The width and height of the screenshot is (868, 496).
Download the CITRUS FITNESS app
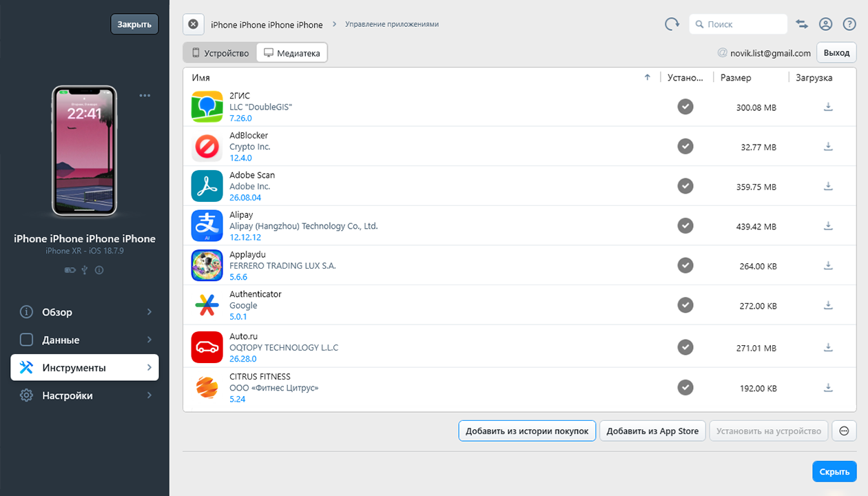tap(828, 388)
